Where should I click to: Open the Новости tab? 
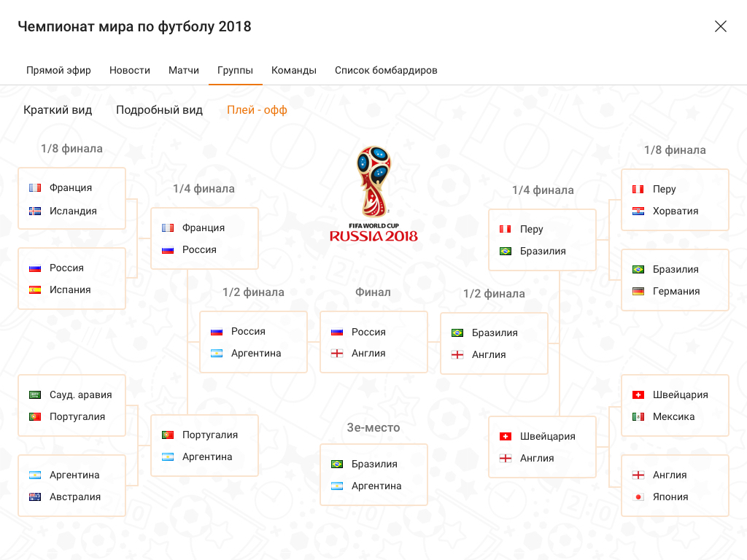coord(130,71)
